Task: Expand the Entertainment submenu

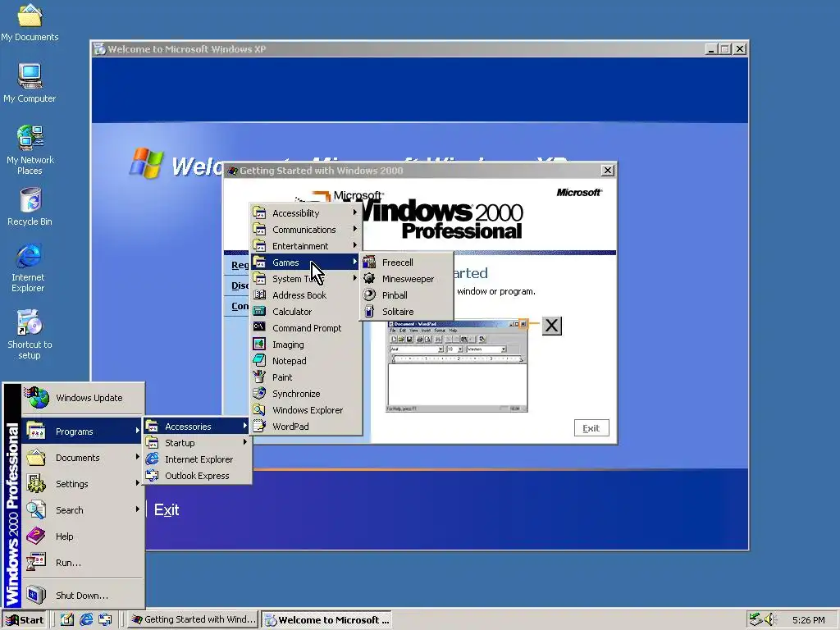Action: (x=306, y=246)
